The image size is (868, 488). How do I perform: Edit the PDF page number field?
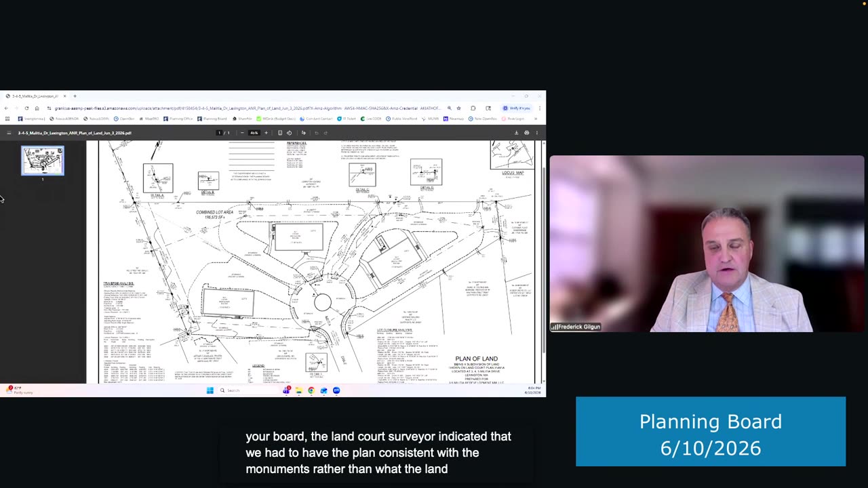218,133
